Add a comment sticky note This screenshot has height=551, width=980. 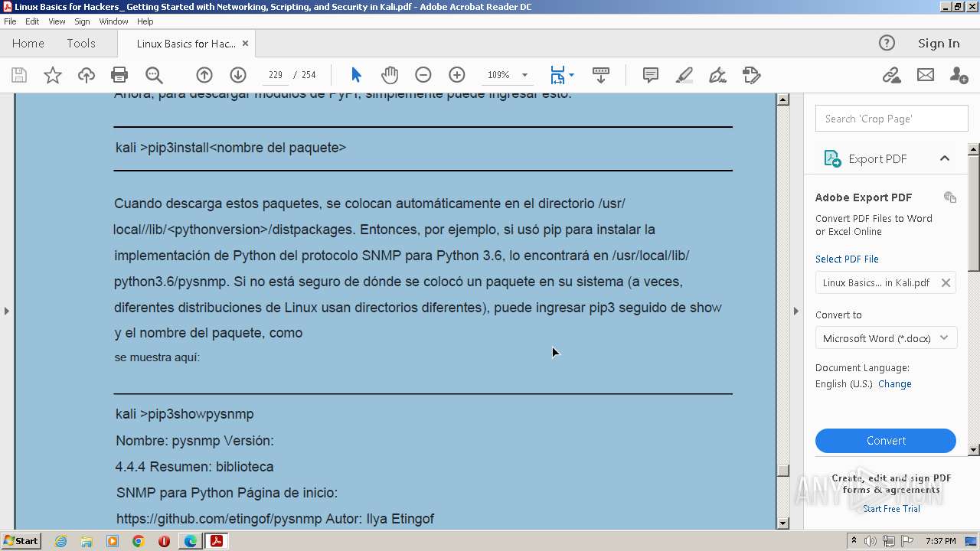tap(651, 75)
